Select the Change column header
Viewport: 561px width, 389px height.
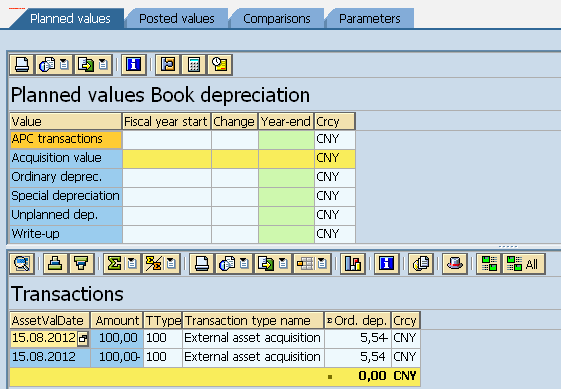coord(235,121)
